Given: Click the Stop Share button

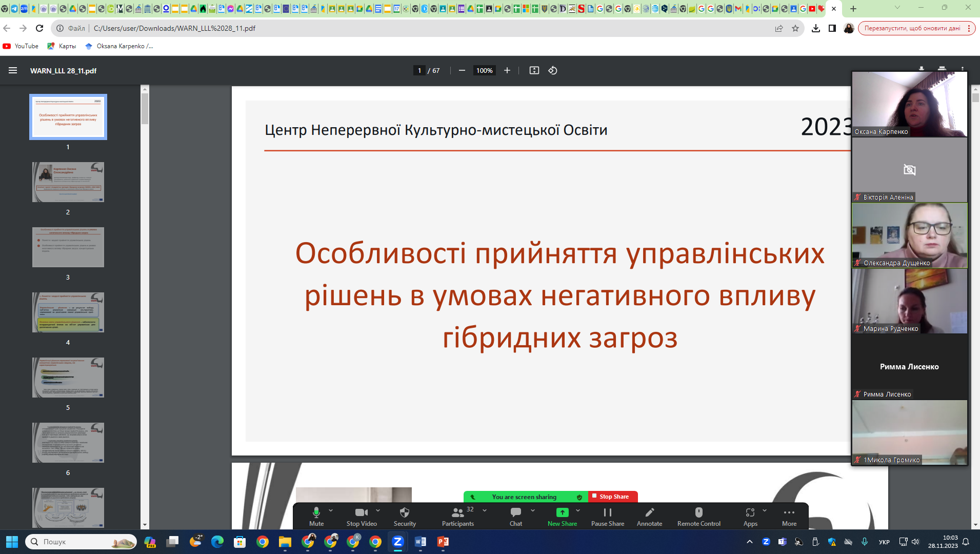Looking at the screenshot, I should tap(613, 497).
